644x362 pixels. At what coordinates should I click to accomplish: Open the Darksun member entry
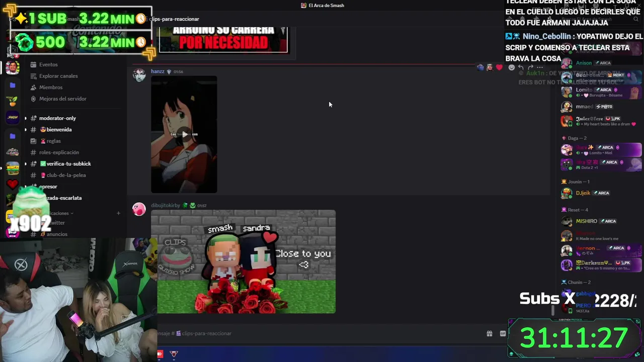point(601,265)
